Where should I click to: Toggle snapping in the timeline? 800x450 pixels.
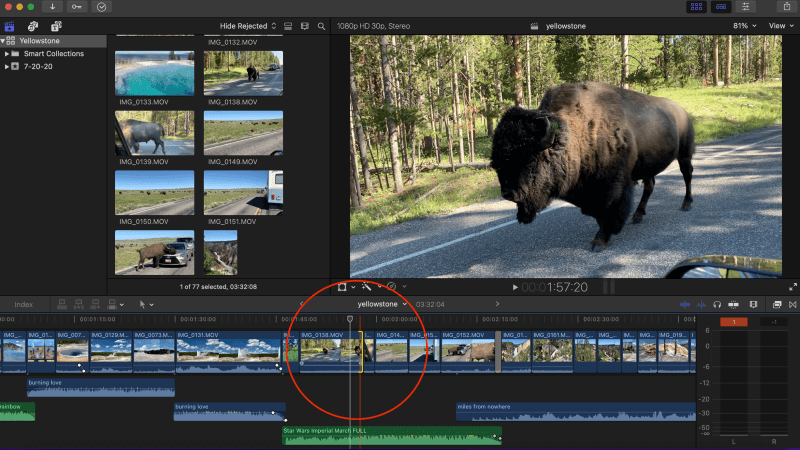(x=733, y=305)
